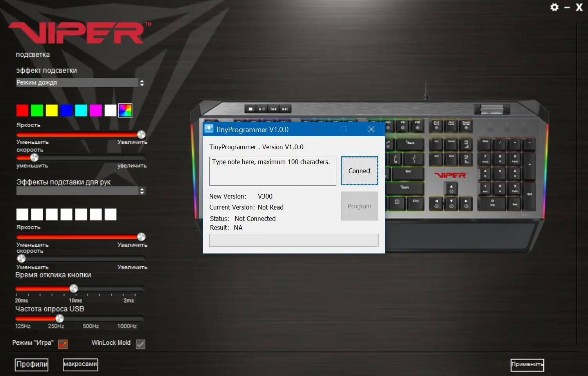Click the 20ms response time label
The height and width of the screenshot is (376, 588).
pos(22,300)
